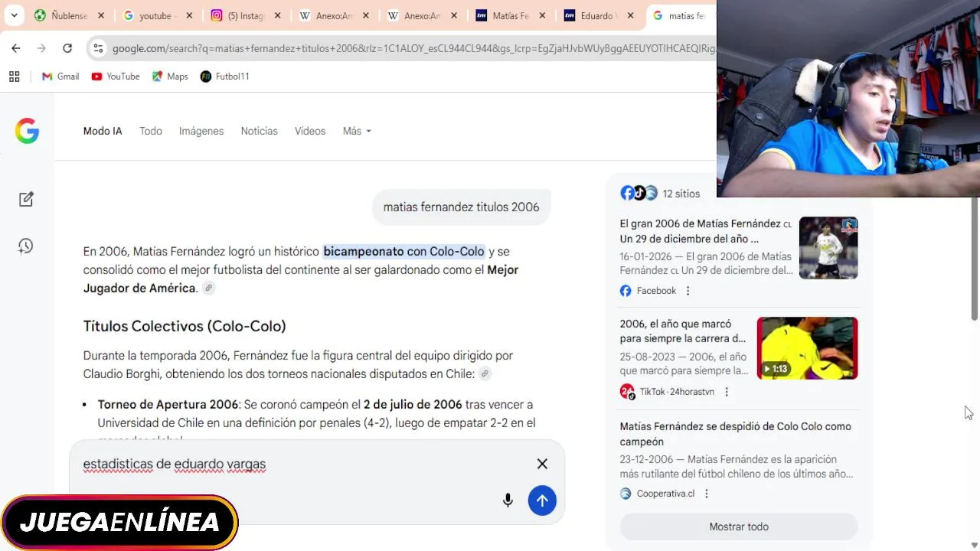This screenshot has width=980, height=551.
Task: Select the Todo search tab
Action: (151, 131)
